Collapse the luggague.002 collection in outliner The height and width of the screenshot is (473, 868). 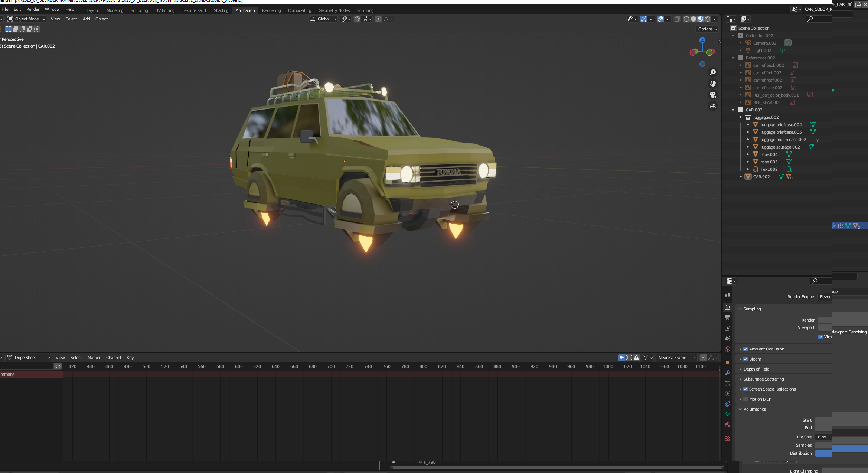(741, 117)
